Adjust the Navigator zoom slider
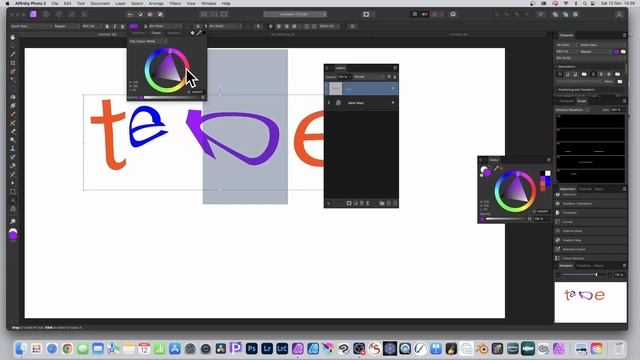 coord(584,275)
